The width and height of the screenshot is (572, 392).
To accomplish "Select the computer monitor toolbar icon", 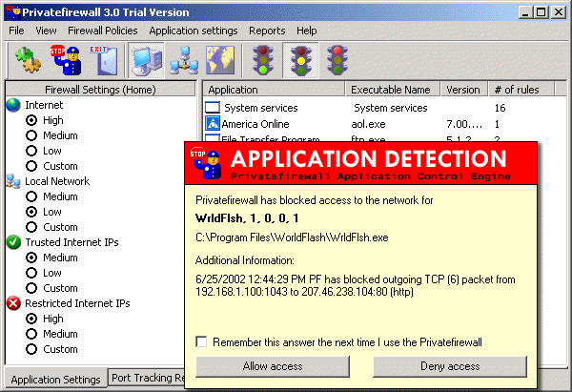I will pos(147,60).
